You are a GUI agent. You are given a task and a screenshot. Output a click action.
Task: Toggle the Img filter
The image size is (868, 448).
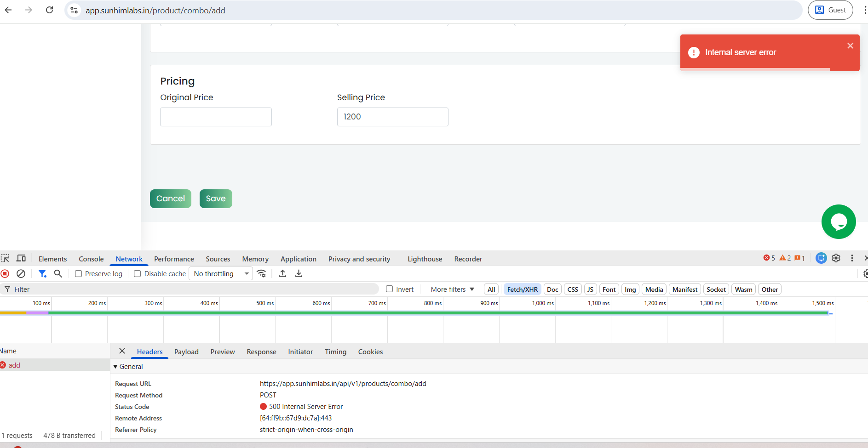[x=630, y=289]
